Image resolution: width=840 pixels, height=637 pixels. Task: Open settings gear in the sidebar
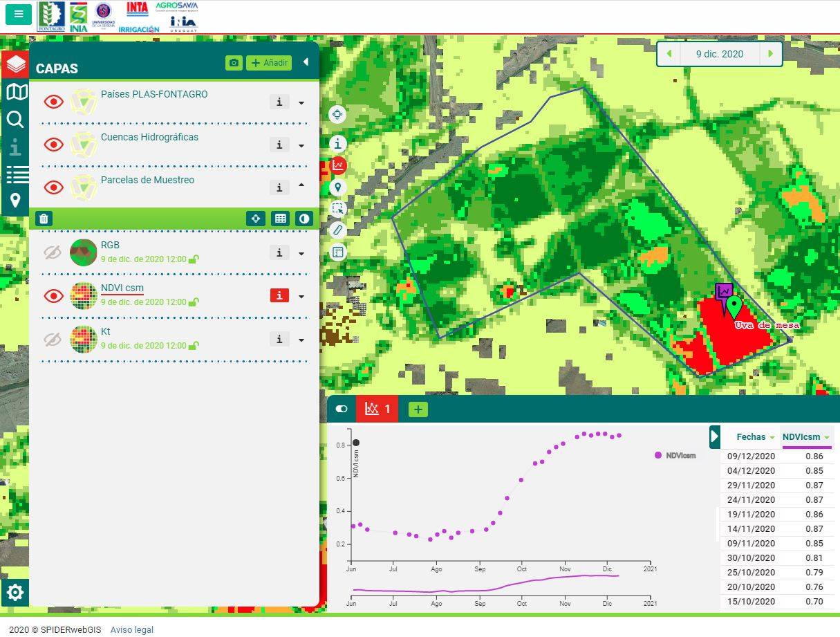pos(15,593)
